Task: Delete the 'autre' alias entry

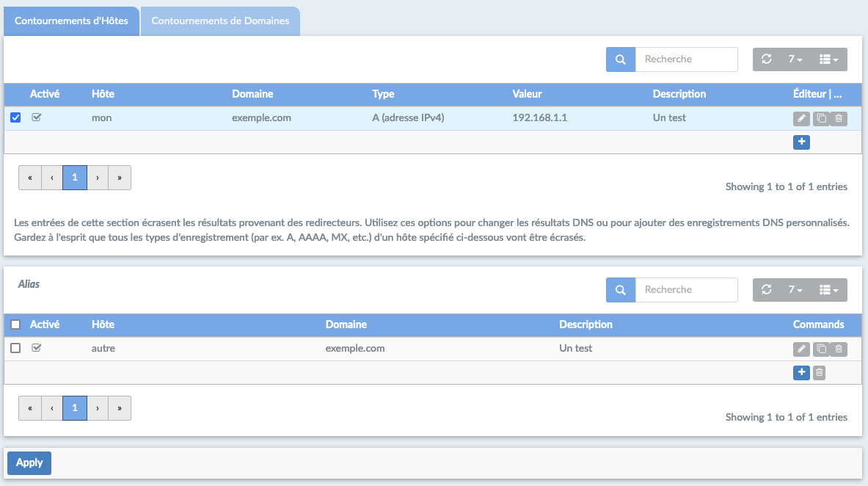Action: pyautogui.click(x=839, y=349)
